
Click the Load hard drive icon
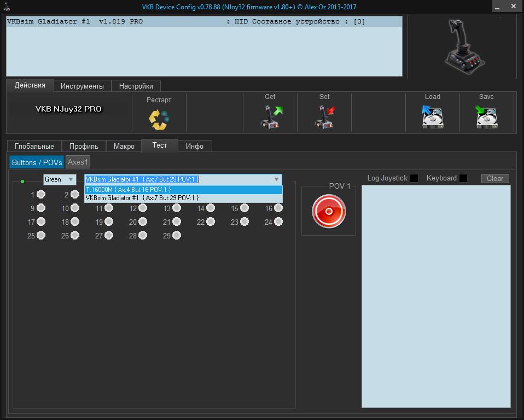point(433,117)
